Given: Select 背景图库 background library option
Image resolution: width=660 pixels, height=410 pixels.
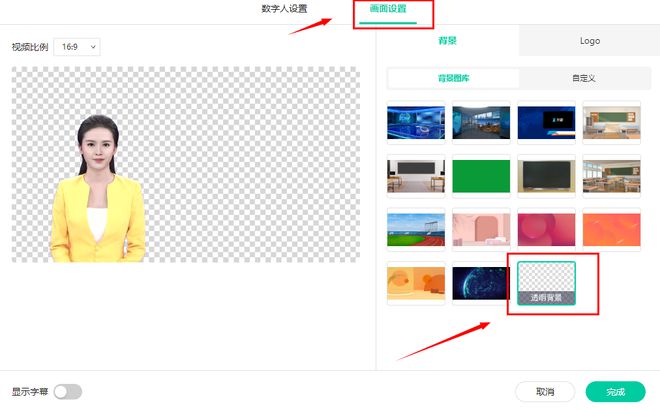Looking at the screenshot, I should pos(453,78).
